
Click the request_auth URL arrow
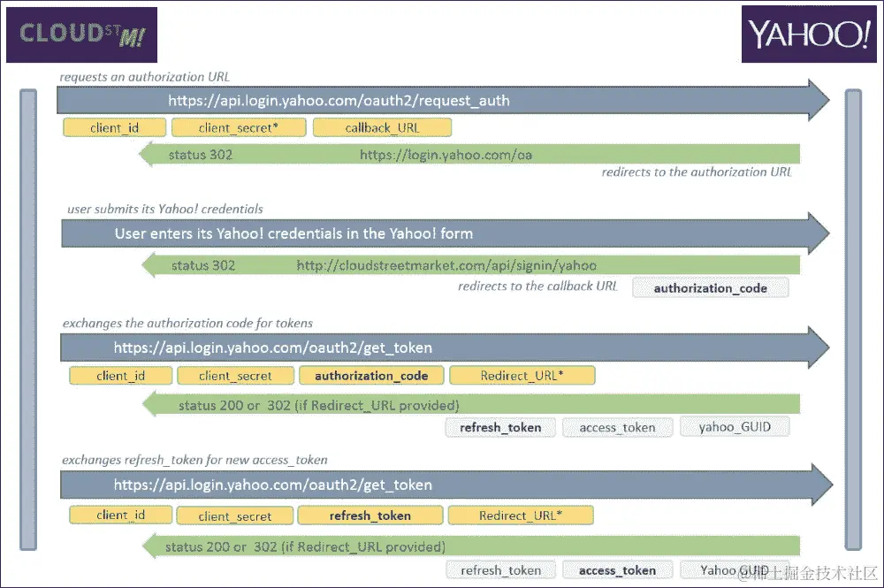point(443,100)
